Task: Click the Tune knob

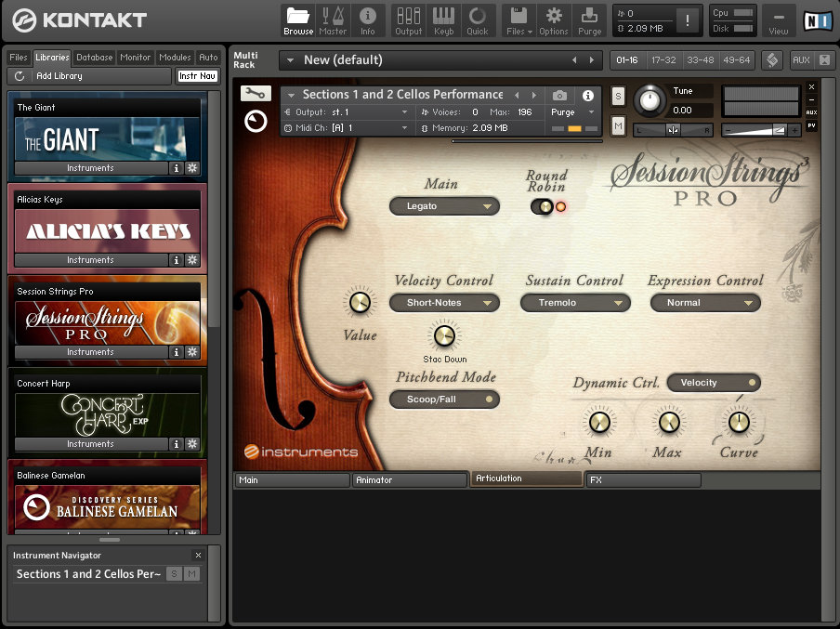Action: [650, 100]
